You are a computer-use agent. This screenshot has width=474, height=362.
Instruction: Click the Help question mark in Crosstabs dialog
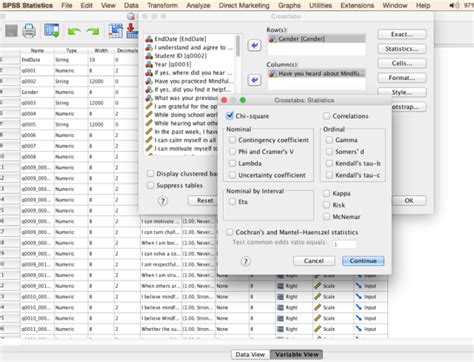163,201
